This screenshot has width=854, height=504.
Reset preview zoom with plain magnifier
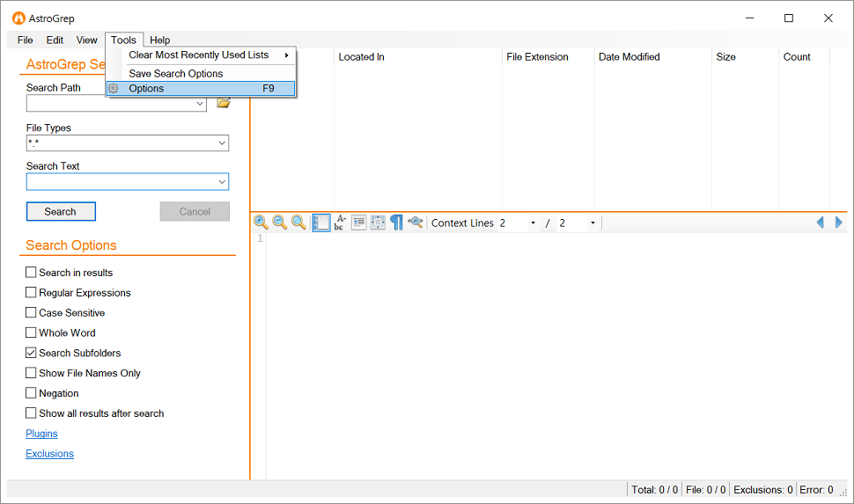tap(298, 222)
